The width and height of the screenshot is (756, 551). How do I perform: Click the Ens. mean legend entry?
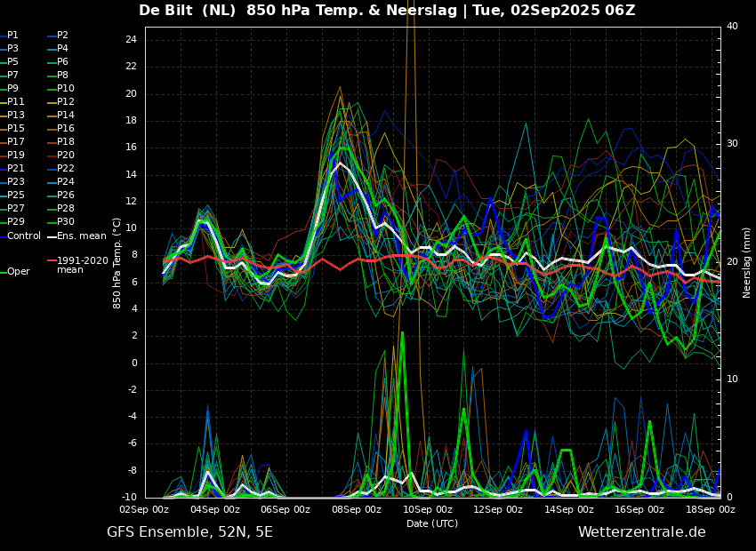[x=81, y=236]
